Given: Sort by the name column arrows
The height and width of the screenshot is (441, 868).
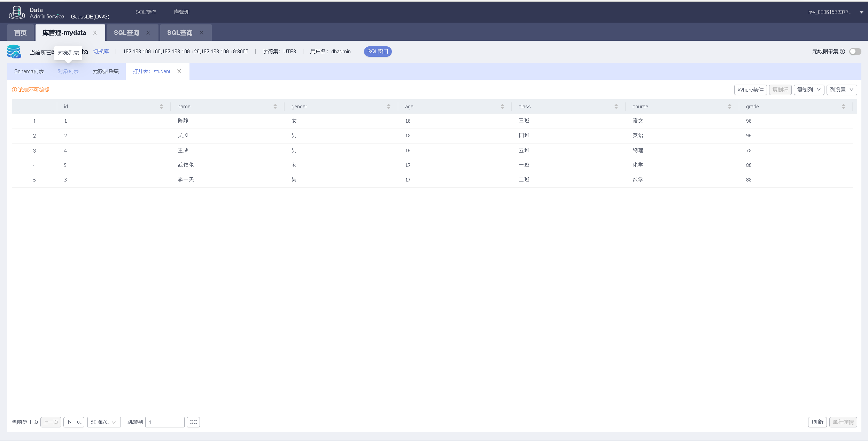Looking at the screenshot, I should click(275, 107).
